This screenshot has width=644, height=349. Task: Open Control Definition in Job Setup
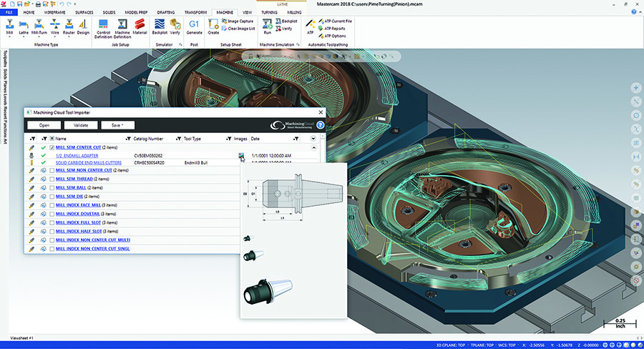pos(103,29)
